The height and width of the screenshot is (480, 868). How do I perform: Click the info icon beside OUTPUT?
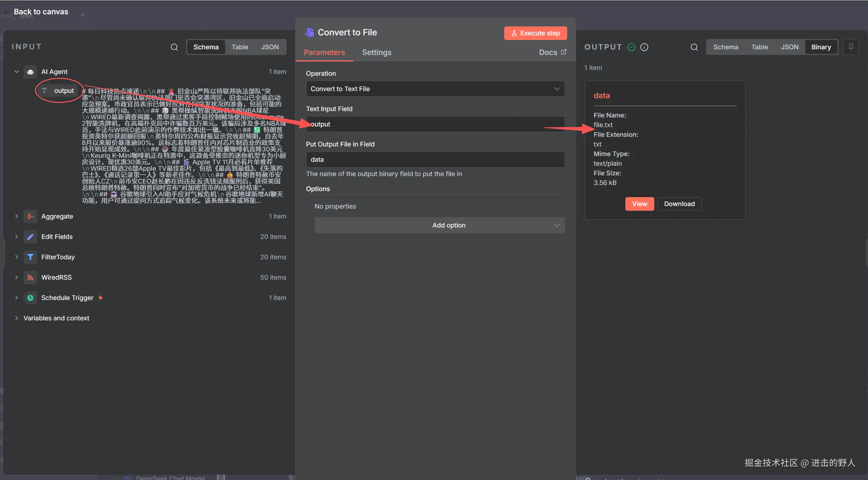644,47
